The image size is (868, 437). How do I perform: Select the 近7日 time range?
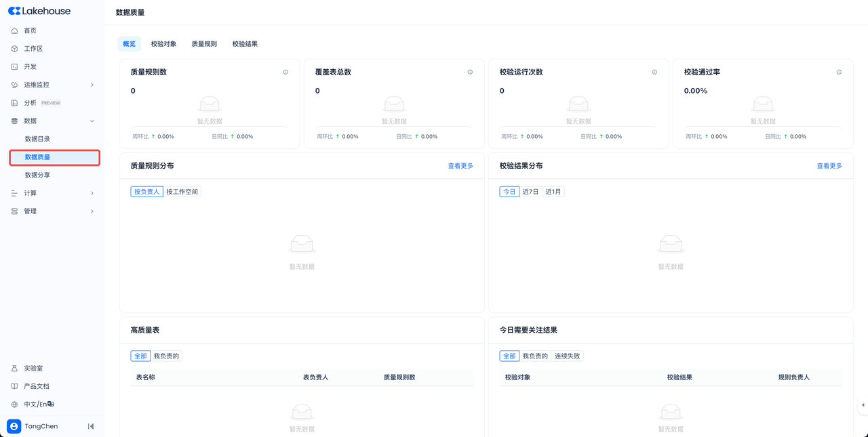coord(530,192)
